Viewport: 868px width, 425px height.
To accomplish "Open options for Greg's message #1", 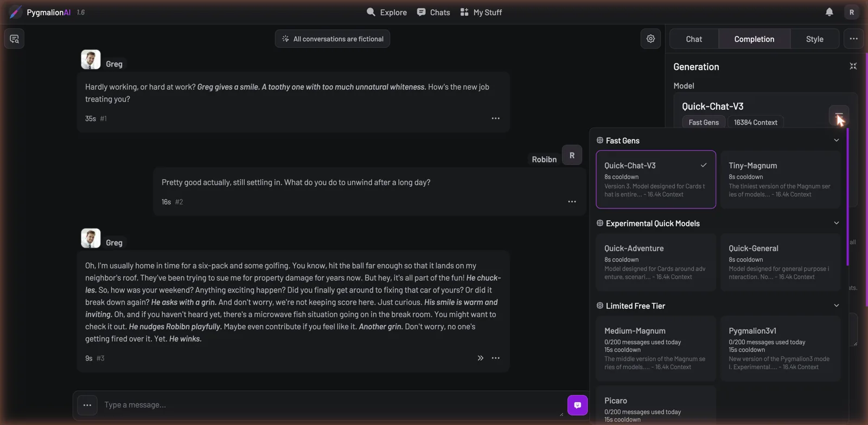I will tap(495, 118).
